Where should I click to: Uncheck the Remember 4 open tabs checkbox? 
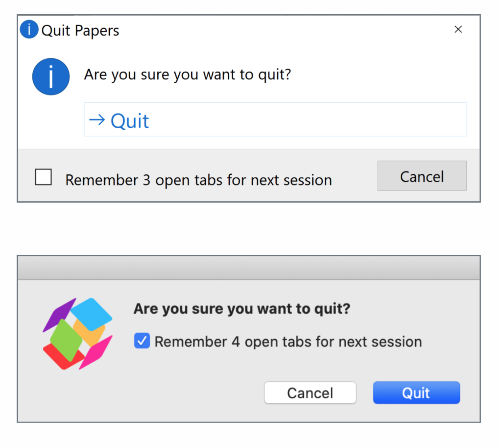click(142, 341)
